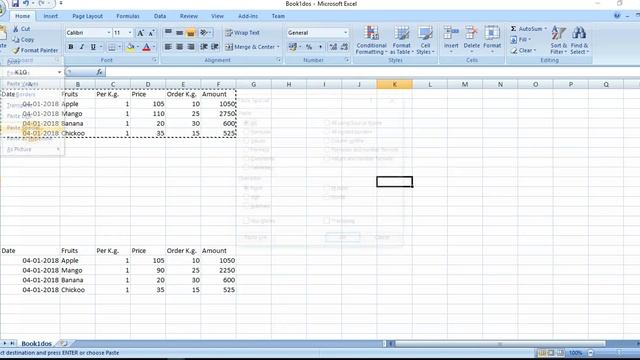Open the General number format dropdown
This screenshot has width=640, height=360.
345,33
